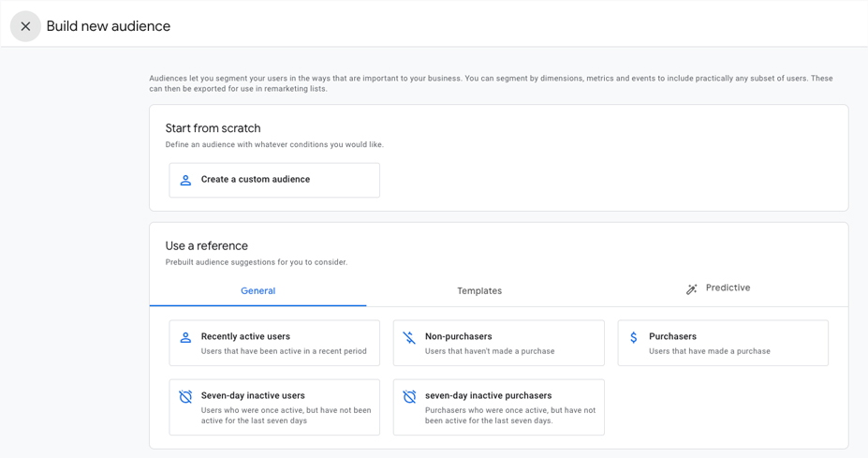Click 'Users that have made a purchase' description
The height and width of the screenshot is (458, 868).
click(710, 351)
